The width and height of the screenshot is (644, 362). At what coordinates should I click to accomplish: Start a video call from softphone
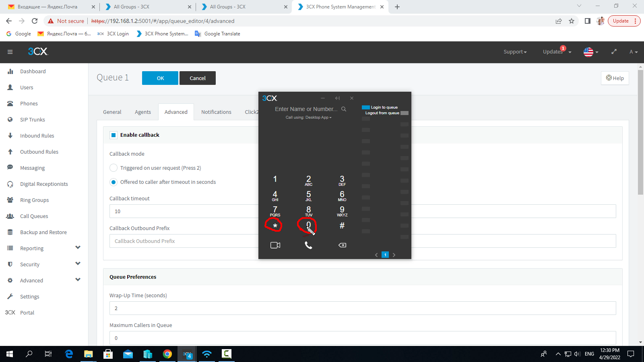pyautogui.click(x=275, y=245)
